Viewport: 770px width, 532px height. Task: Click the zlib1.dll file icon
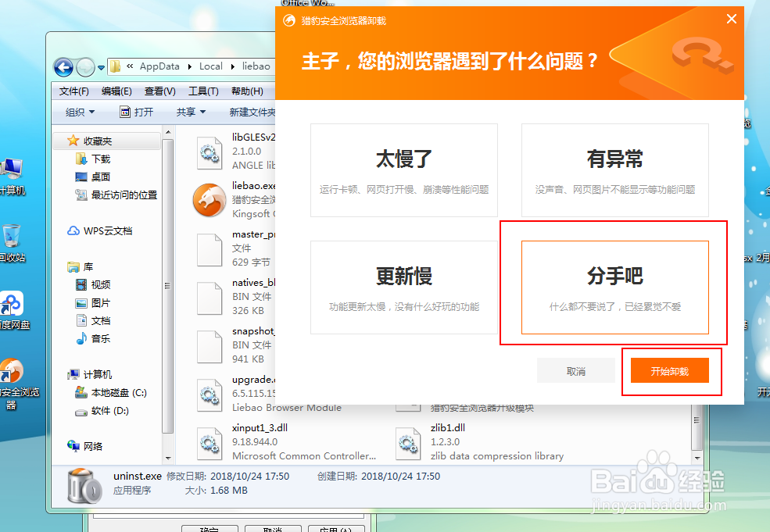tap(408, 443)
